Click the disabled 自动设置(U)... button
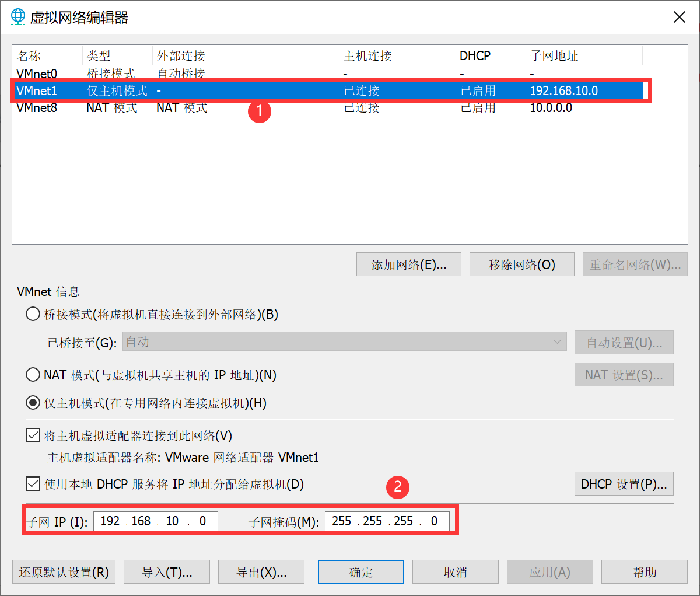The image size is (700, 596). click(624, 343)
